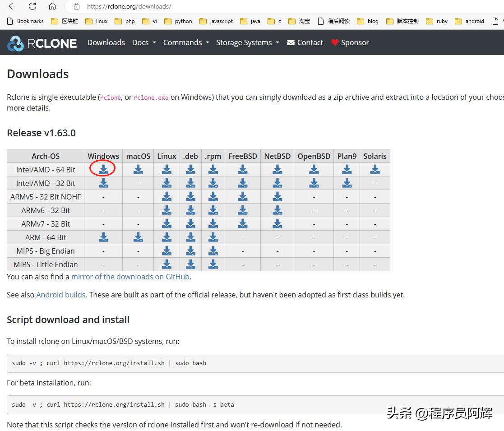This screenshot has width=504, height=431.
Task: Open the Commands dropdown menu
Action: click(185, 42)
